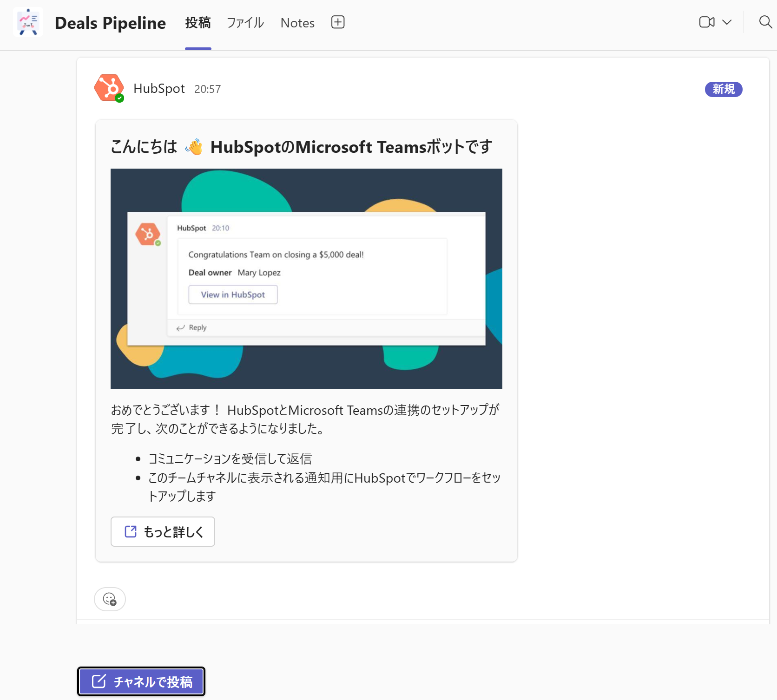The width and height of the screenshot is (777, 700).
Task: Click the View in HubSpot preview button
Action: tap(233, 294)
